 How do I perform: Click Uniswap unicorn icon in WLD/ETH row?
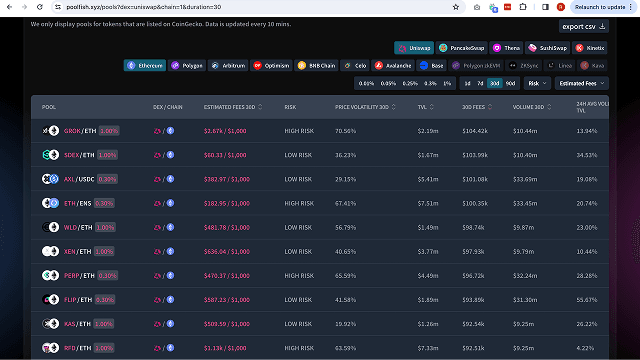pyautogui.click(x=157, y=227)
